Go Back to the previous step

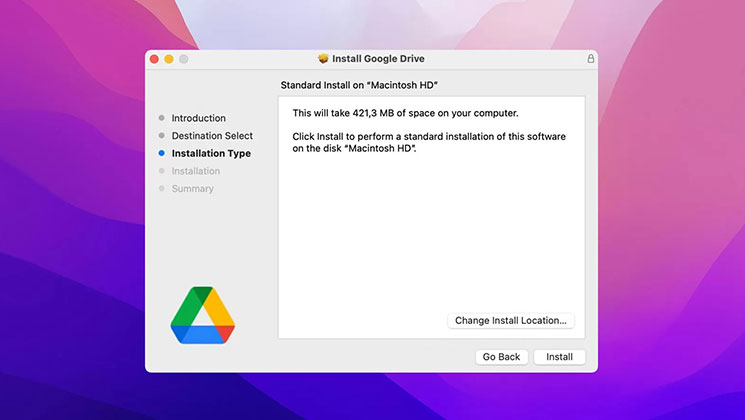pos(501,357)
